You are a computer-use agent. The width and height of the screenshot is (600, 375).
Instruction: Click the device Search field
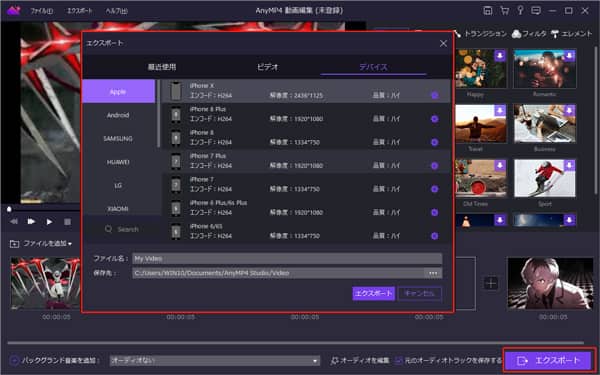122,229
